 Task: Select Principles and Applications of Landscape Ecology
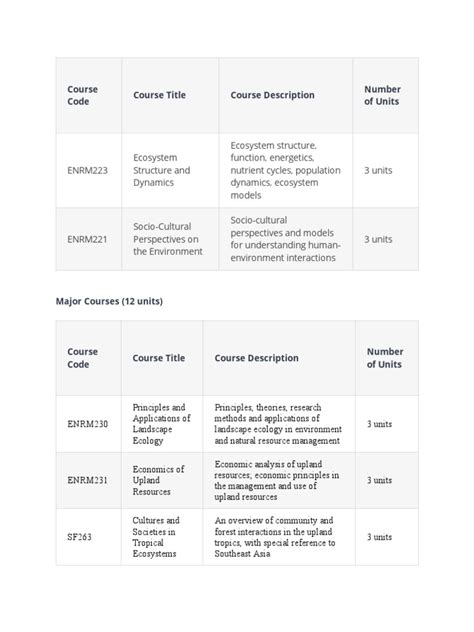click(161, 424)
